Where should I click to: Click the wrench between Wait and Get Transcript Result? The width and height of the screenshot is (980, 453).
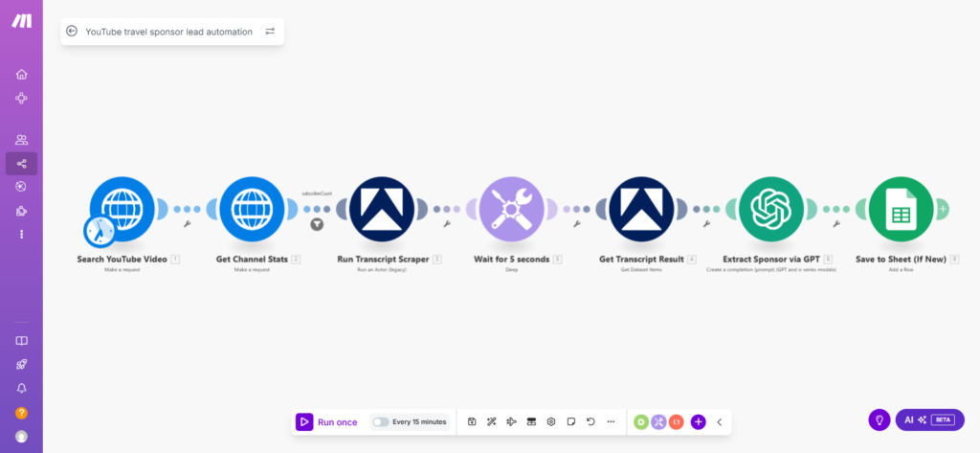(x=577, y=223)
